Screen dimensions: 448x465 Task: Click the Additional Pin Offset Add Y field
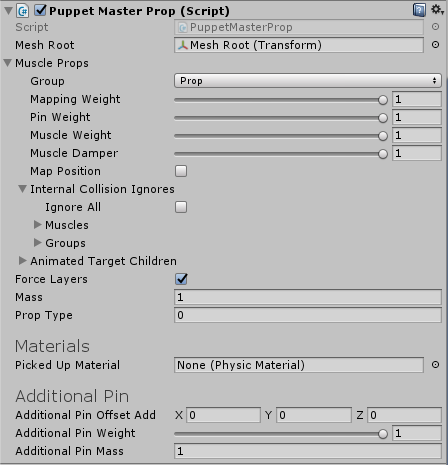point(314,415)
